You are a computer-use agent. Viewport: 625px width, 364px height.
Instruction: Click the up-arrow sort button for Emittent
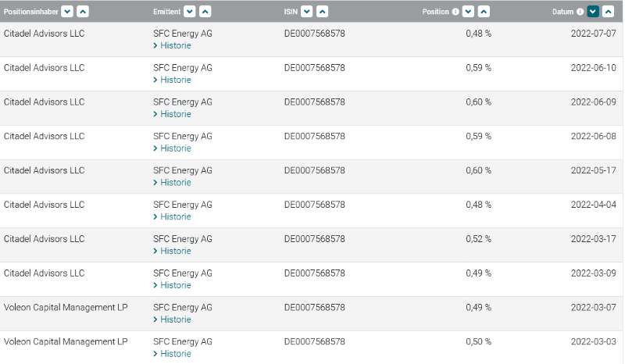pyautogui.click(x=205, y=11)
